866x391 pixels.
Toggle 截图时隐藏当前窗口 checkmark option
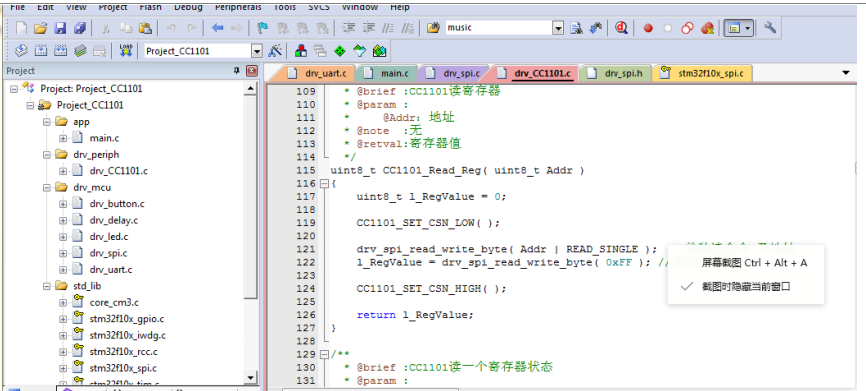(746, 287)
